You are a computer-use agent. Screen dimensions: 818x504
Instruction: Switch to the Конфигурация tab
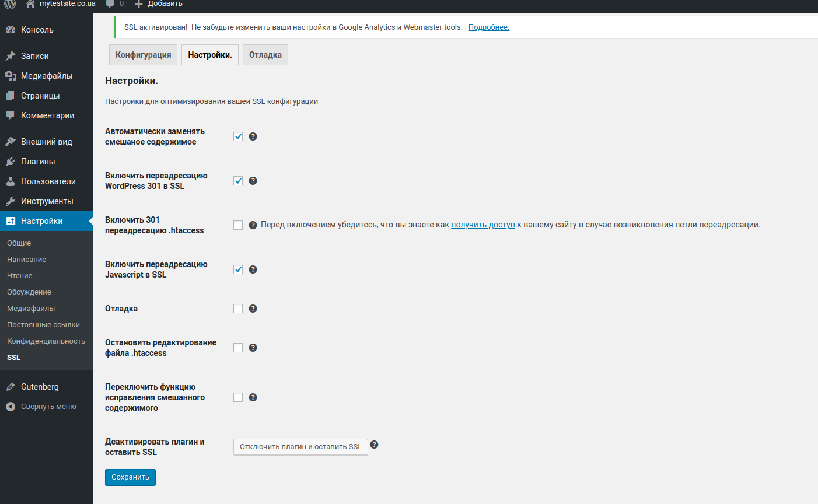(x=143, y=55)
